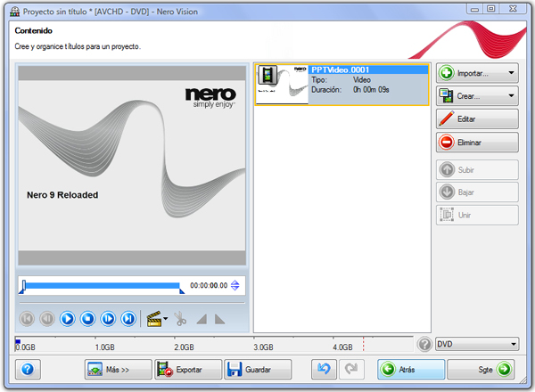The width and height of the screenshot is (535, 392).
Task: Click the Bajar move-down button
Action: (x=477, y=192)
